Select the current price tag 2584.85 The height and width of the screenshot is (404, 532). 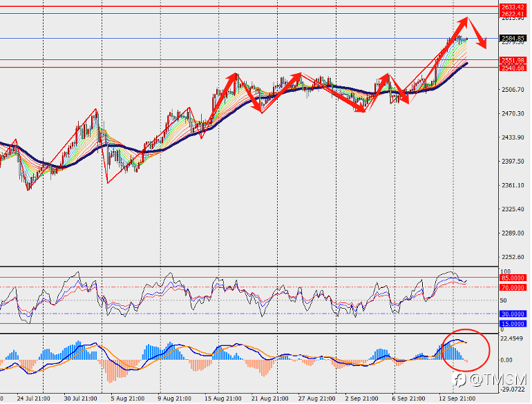(513, 39)
